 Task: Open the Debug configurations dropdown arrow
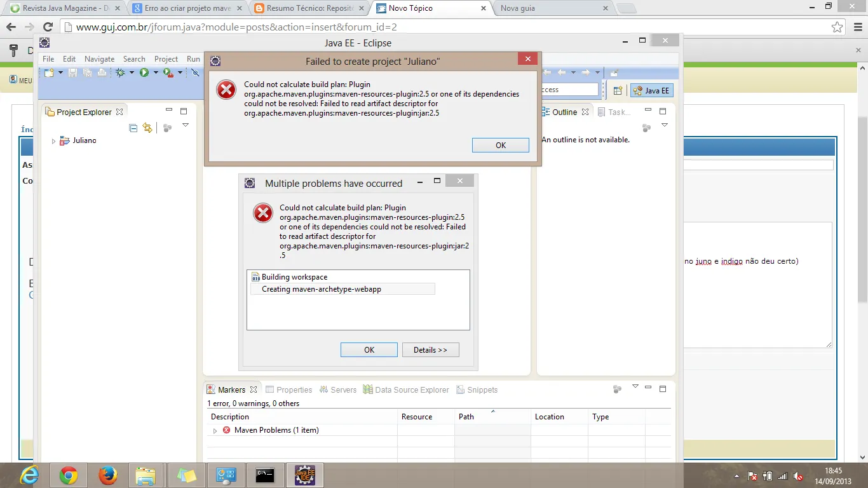pos(132,73)
